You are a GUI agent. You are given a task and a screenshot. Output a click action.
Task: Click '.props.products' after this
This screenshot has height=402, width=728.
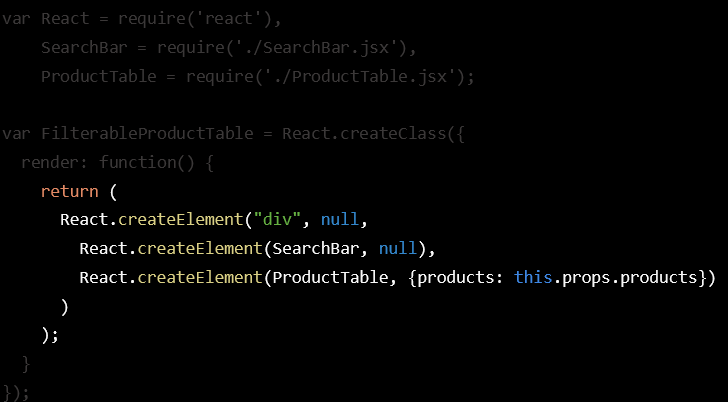tap(625, 278)
